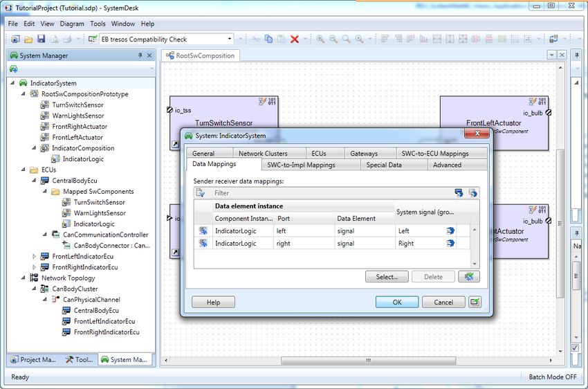Open the File menu
Viewport: 588px width, 389px height.
click(x=12, y=24)
